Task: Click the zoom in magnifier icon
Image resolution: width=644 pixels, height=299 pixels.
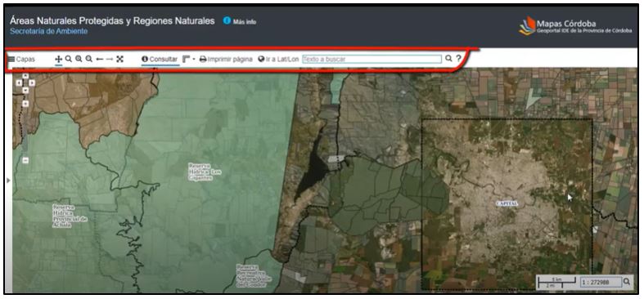Action: (x=79, y=59)
